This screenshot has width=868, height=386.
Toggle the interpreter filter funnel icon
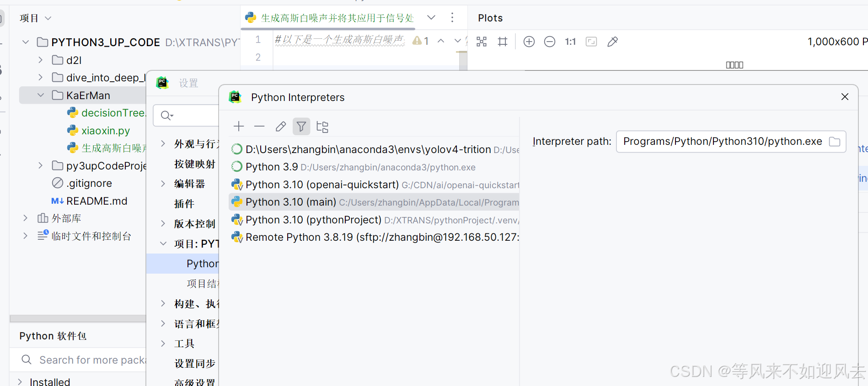301,127
